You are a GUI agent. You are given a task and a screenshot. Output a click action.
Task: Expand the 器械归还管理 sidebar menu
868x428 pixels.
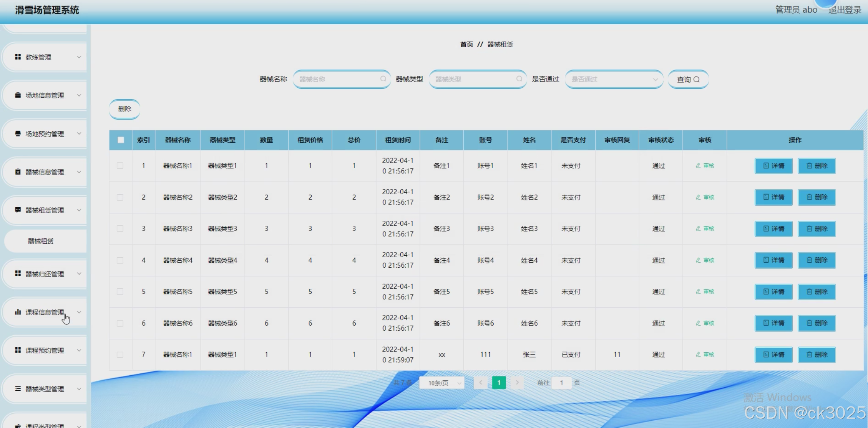[45, 274]
